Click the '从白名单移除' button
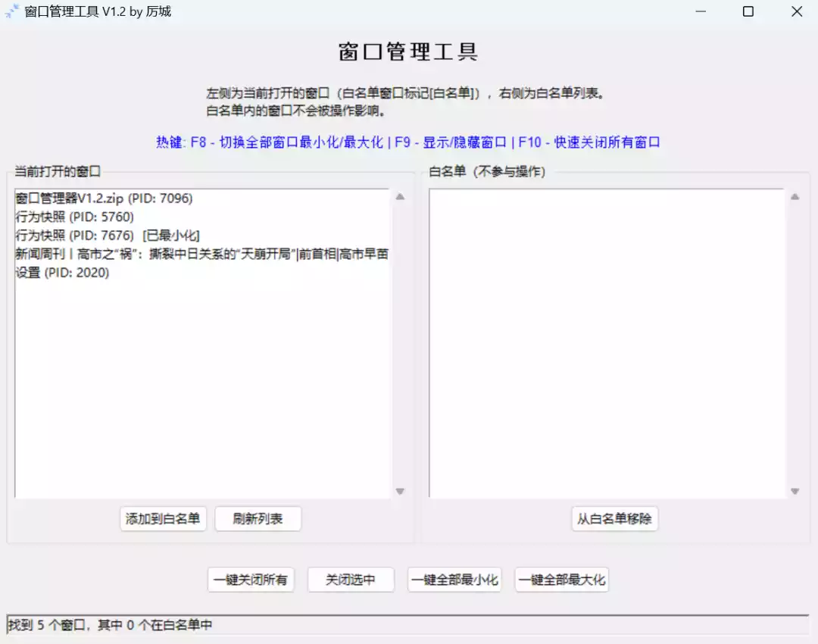The image size is (818, 644). [614, 519]
